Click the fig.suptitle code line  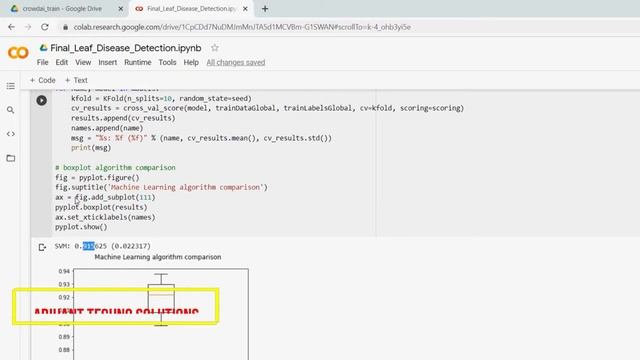[161, 187]
